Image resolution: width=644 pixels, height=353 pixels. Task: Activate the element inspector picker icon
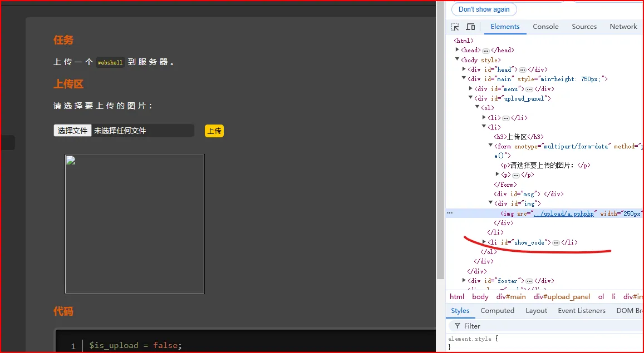pyautogui.click(x=455, y=27)
